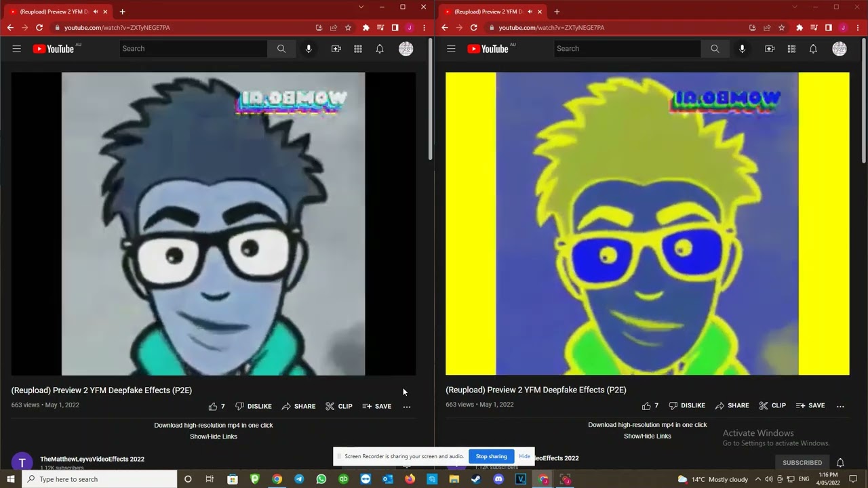The image size is (868, 488).
Task: Save the video to playlist in left window
Action: pos(377,407)
